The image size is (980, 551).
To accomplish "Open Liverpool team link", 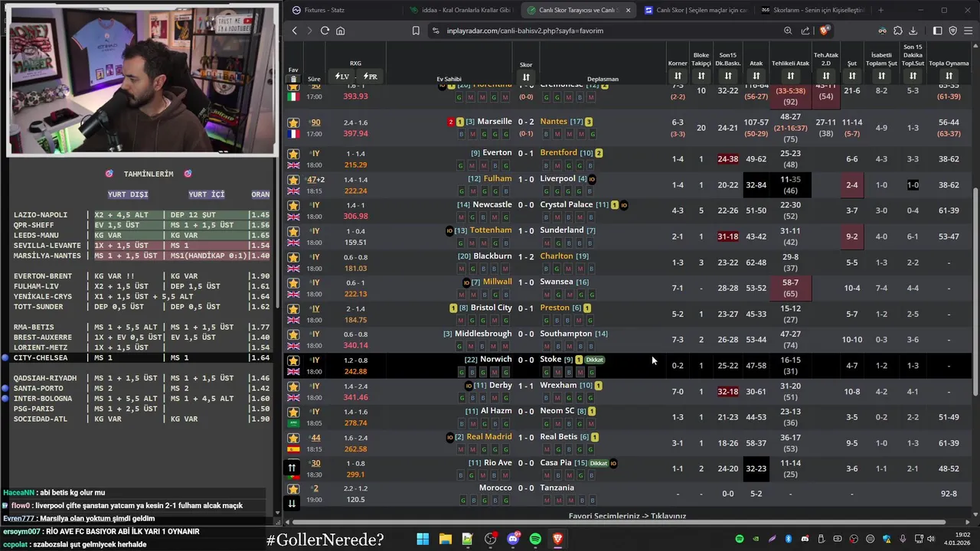I will (557, 178).
